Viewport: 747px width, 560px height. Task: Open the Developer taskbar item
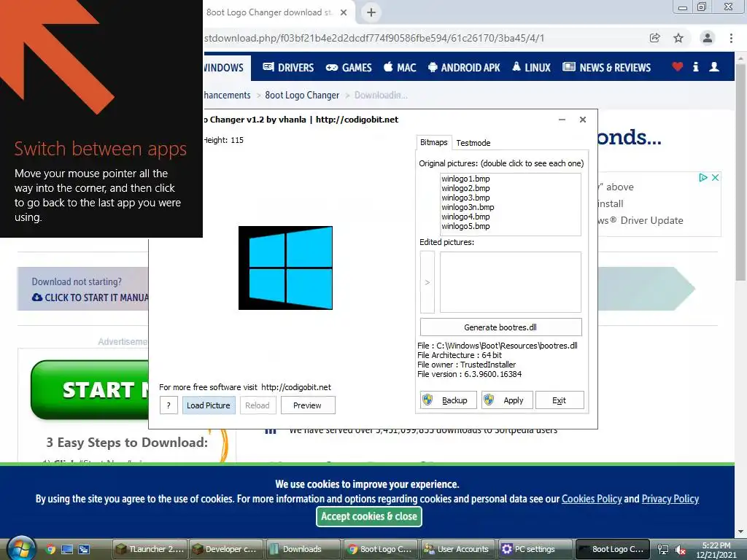pyautogui.click(x=226, y=549)
